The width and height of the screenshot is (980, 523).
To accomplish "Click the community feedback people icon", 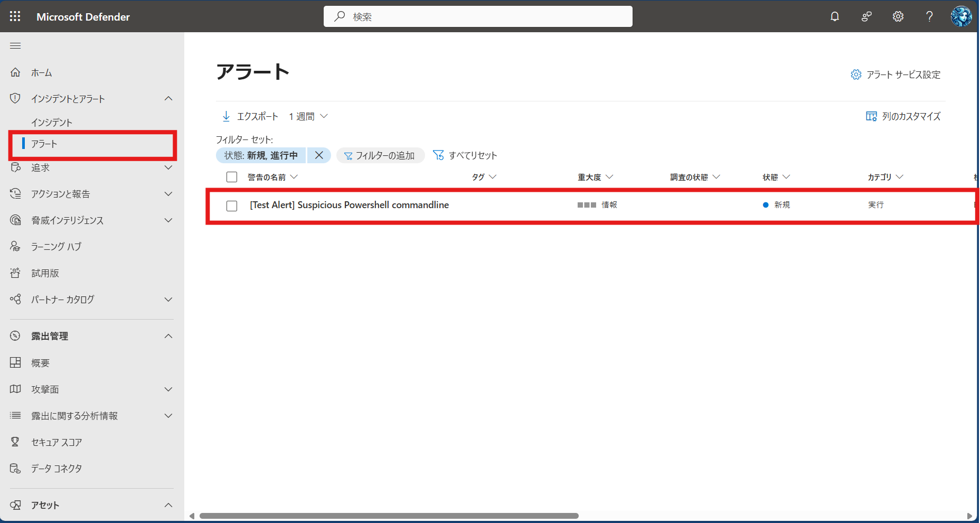I will coord(866,16).
